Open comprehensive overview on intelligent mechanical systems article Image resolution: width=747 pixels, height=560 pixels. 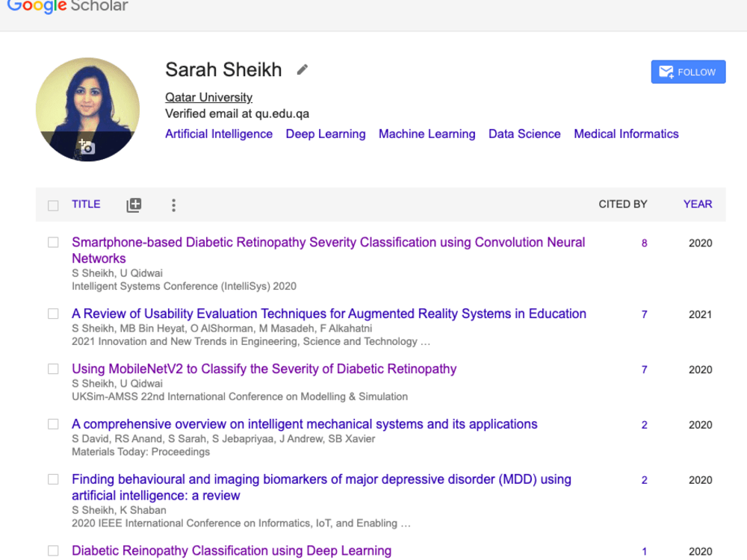coord(305,424)
